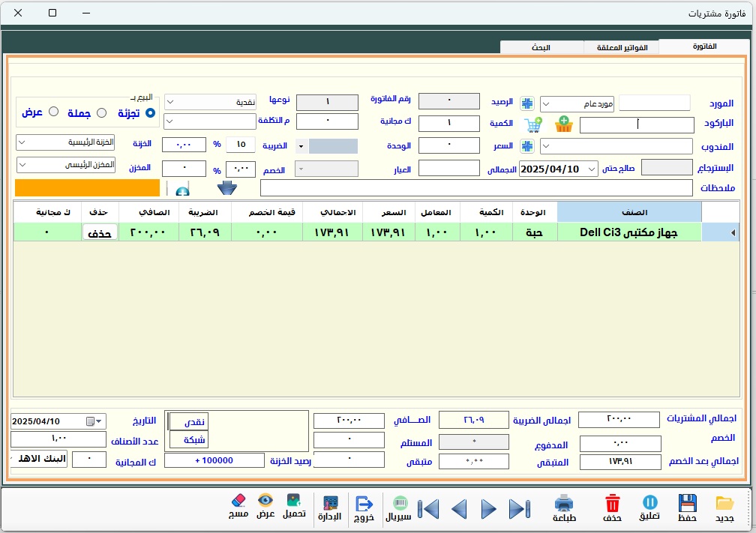Click the جديد (New) folder icon
The width and height of the screenshot is (756, 533).
[x=724, y=504]
